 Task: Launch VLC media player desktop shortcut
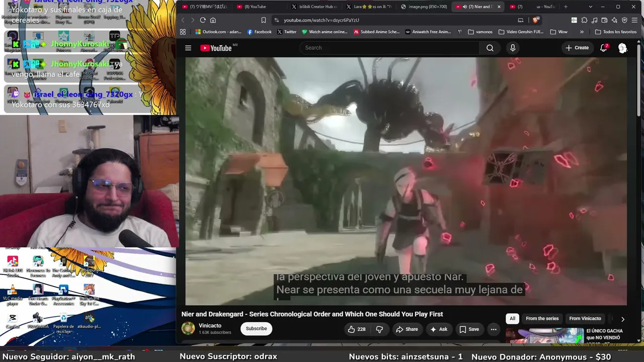(13, 295)
